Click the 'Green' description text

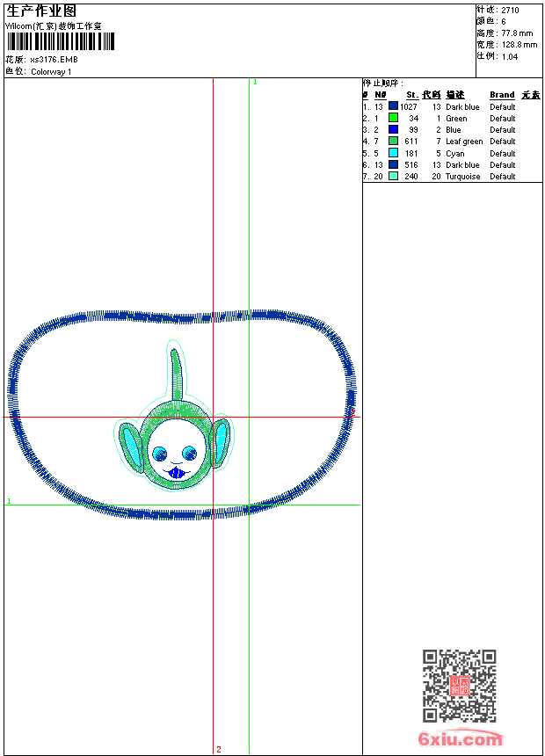456,119
